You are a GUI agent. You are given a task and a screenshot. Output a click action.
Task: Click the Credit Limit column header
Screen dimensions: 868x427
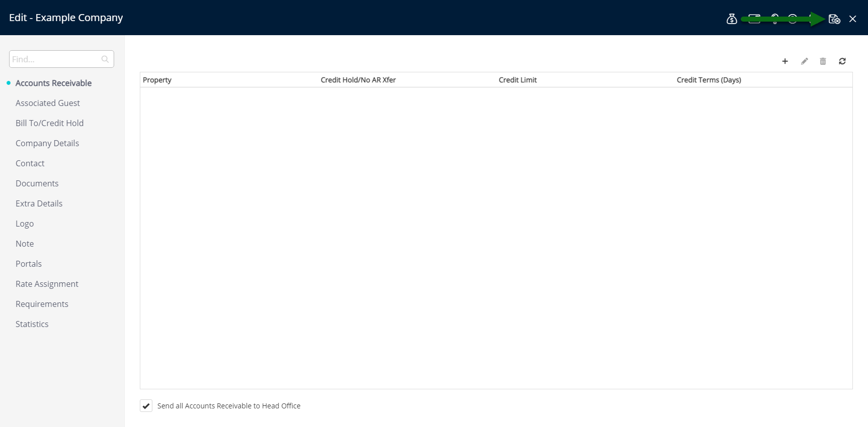point(517,80)
